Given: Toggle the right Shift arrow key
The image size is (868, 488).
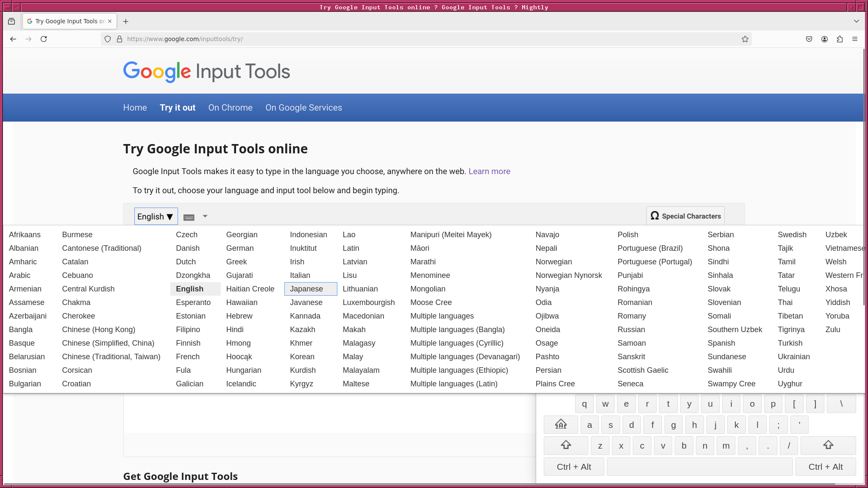Looking at the screenshot, I should [x=828, y=445].
